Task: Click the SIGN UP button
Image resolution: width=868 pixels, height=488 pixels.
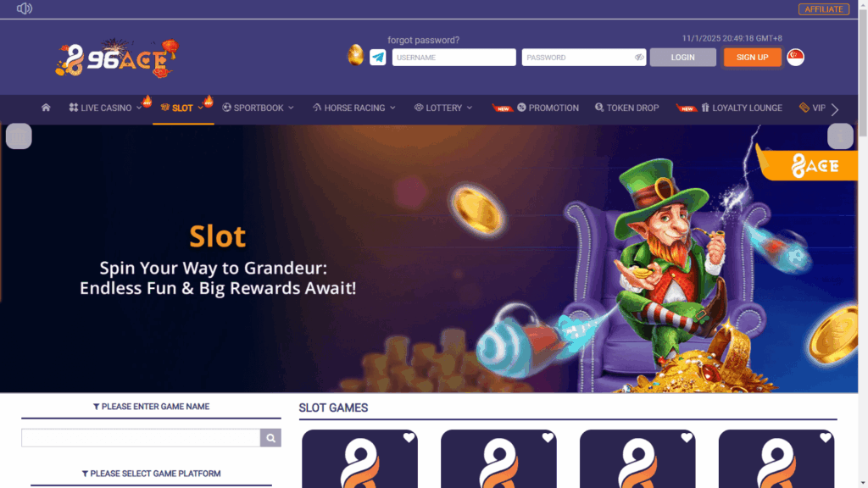Action: coord(753,57)
